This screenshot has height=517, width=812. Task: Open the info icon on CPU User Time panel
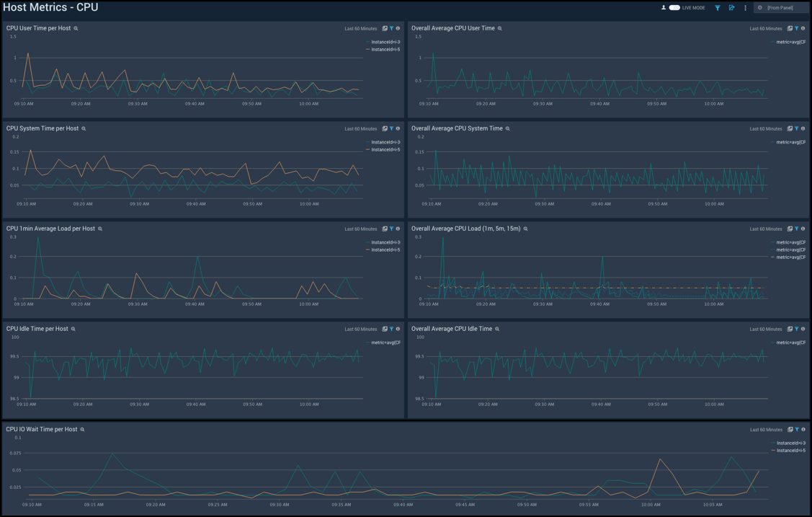tap(398, 28)
